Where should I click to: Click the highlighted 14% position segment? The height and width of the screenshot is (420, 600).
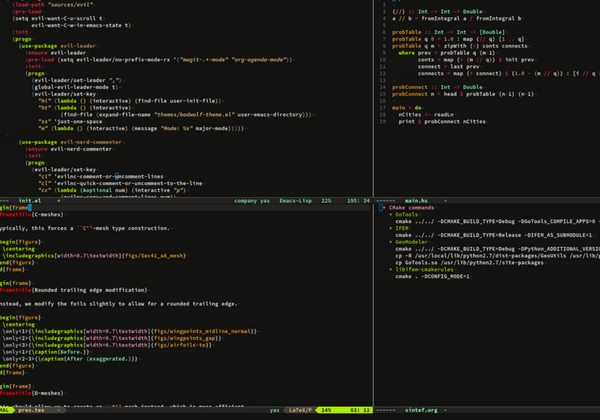[x=326, y=410]
